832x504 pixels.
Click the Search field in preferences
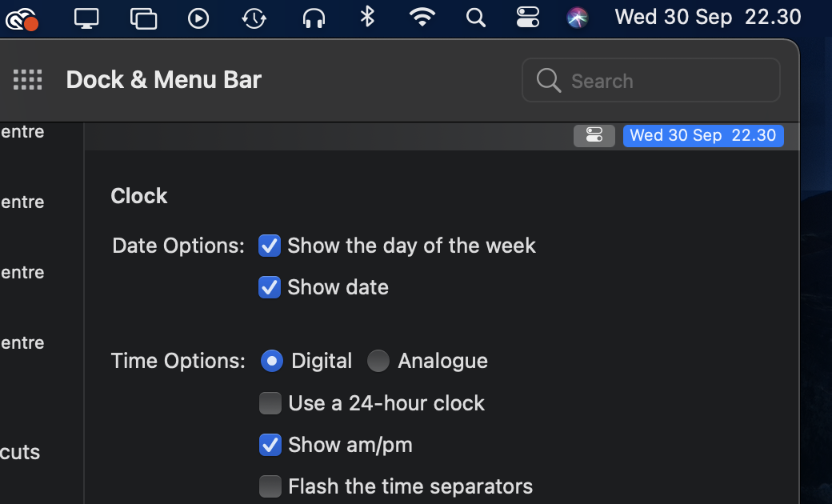[x=651, y=80]
